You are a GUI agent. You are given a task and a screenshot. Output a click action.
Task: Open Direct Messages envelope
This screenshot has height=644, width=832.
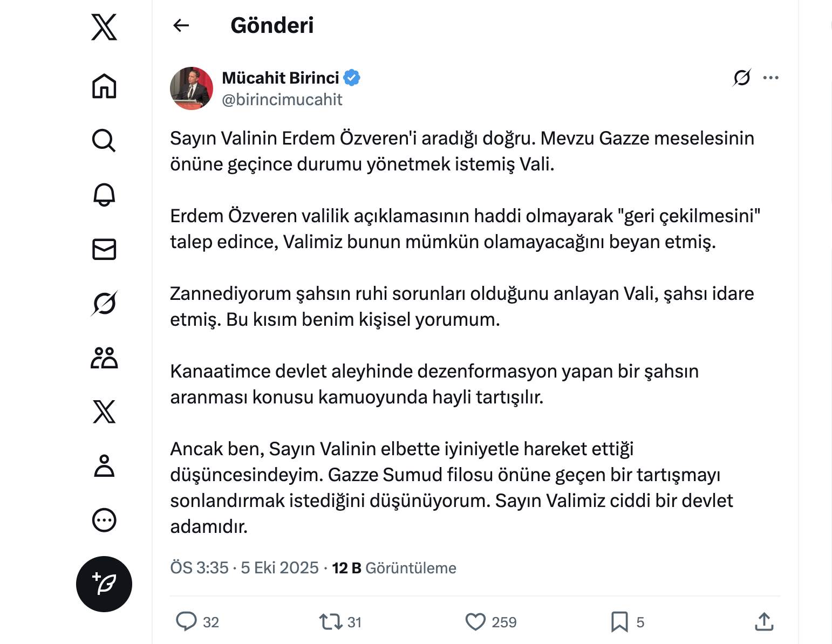[104, 249]
